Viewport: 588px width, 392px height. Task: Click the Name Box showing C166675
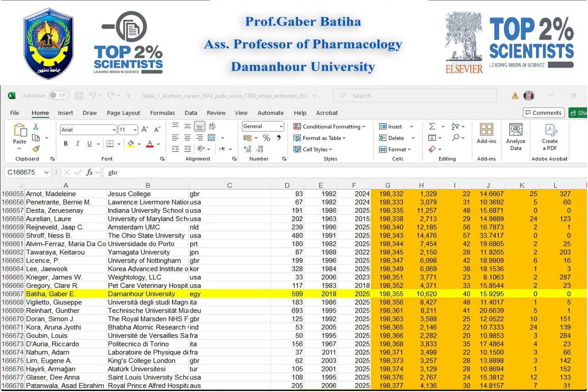click(27, 172)
